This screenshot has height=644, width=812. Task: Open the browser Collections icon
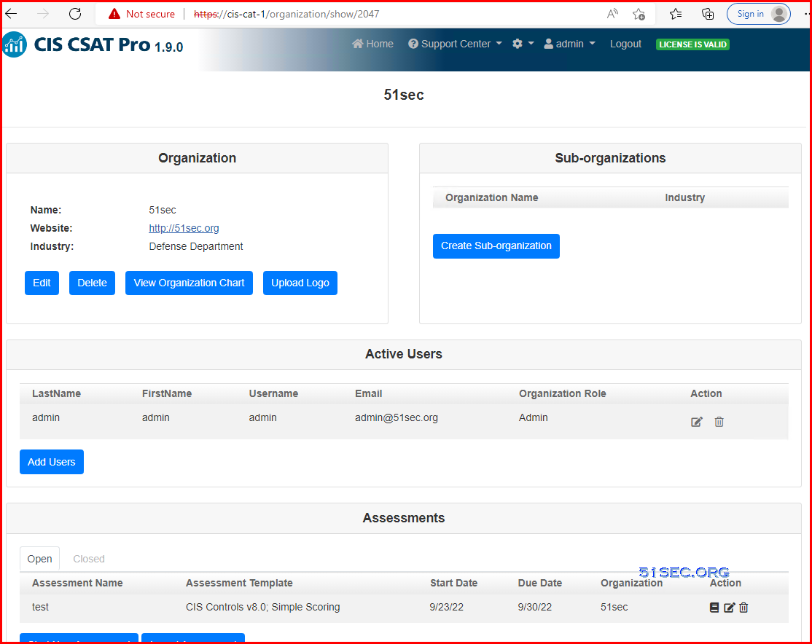tap(707, 14)
